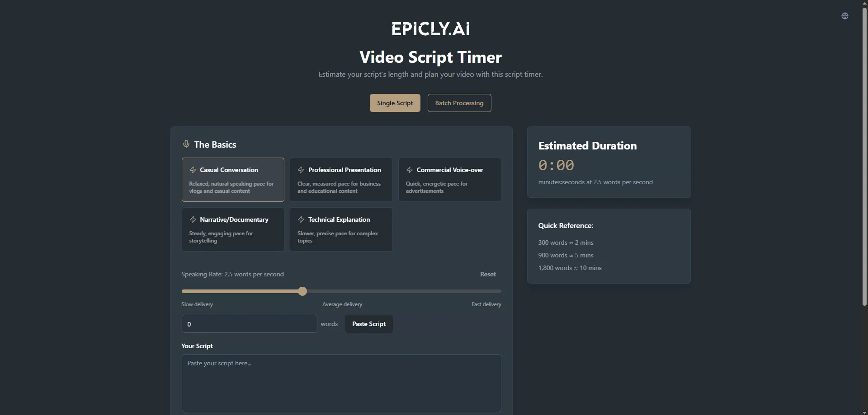
Task: Click "300 words ≈ 2 mins" reference line
Action: point(566,242)
